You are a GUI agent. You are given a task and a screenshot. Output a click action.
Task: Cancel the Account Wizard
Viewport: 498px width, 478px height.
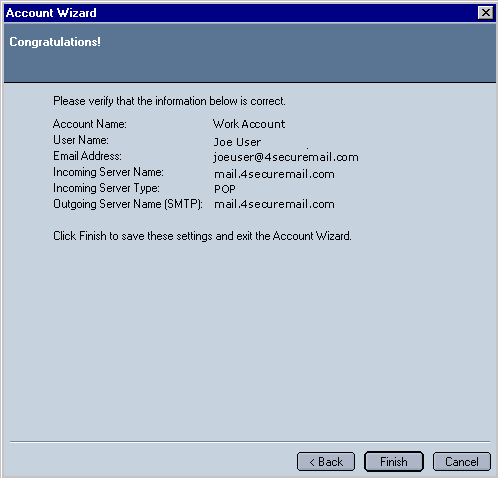click(x=462, y=462)
